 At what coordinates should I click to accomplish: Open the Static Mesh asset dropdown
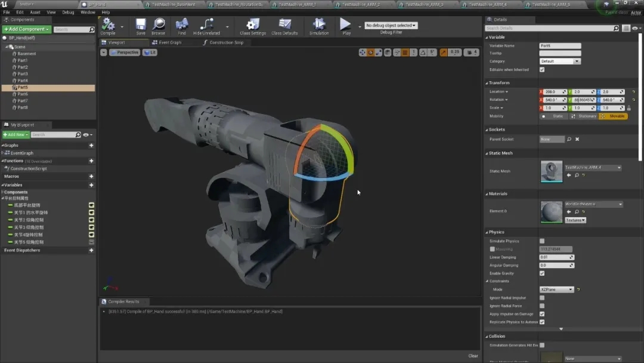[x=593, y=167]
